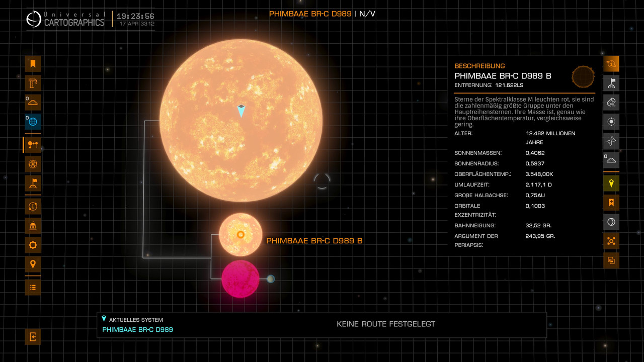Click the KEINE ROUTE FESTGELEGT text
The height and width of the screenshot is (362, 644).
(x=386, y=324)
